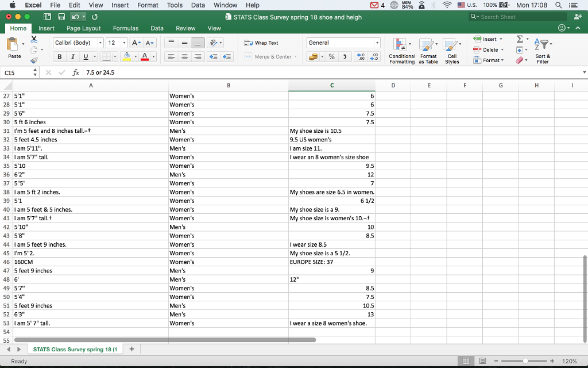Viewport: 588px width, 368px height.
Task: Click the Undo arrow in title bar
Action: (x=75, y=17)
